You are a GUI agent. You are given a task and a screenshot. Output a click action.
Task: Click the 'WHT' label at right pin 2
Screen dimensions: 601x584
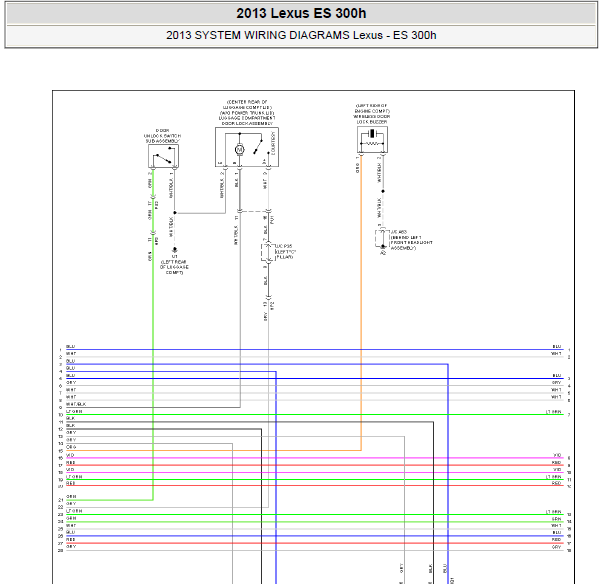coord(556,354)
